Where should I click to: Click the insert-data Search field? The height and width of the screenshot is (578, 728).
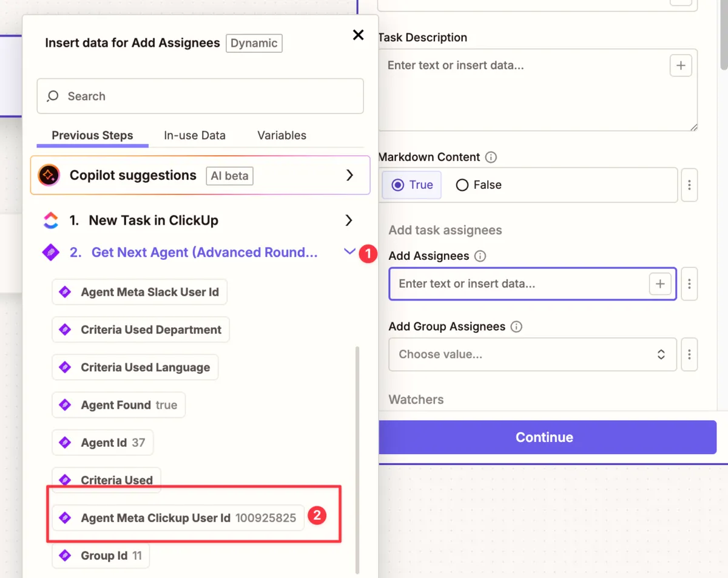point(200,97)
